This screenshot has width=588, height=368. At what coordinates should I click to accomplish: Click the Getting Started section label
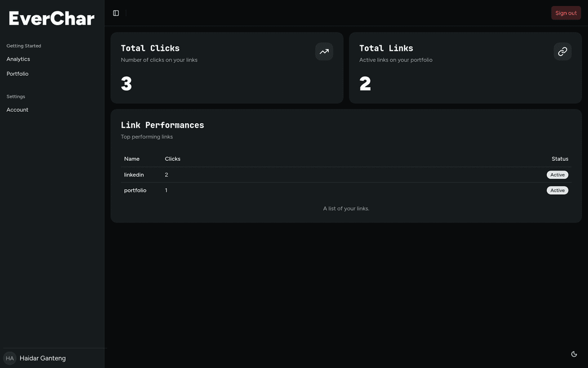(23, 46)
